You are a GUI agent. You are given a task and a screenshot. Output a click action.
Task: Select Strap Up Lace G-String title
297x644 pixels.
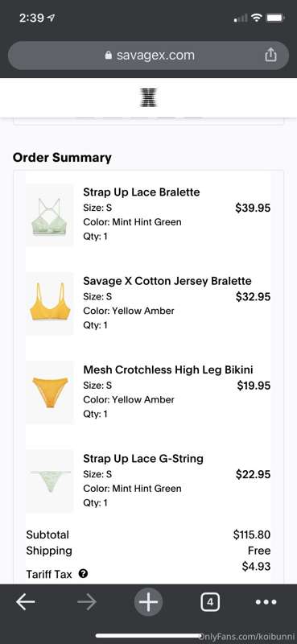click(x=143, y=458)
